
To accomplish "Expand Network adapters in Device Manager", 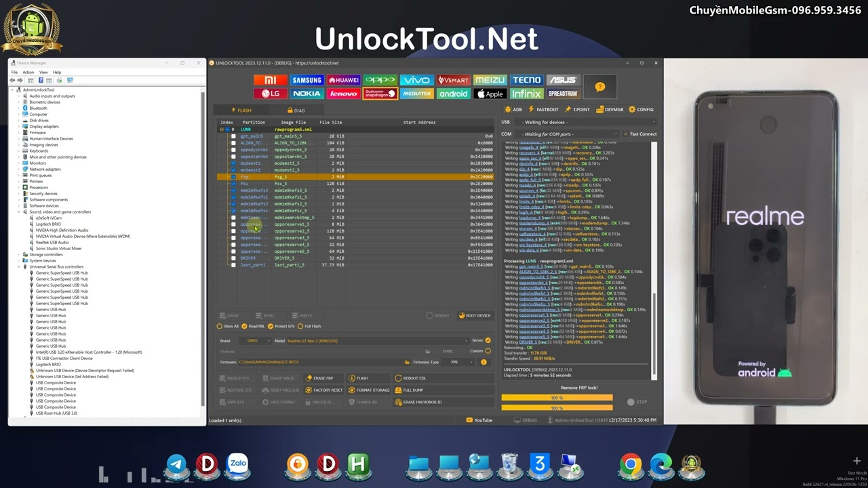I will [x=19, y=169].
